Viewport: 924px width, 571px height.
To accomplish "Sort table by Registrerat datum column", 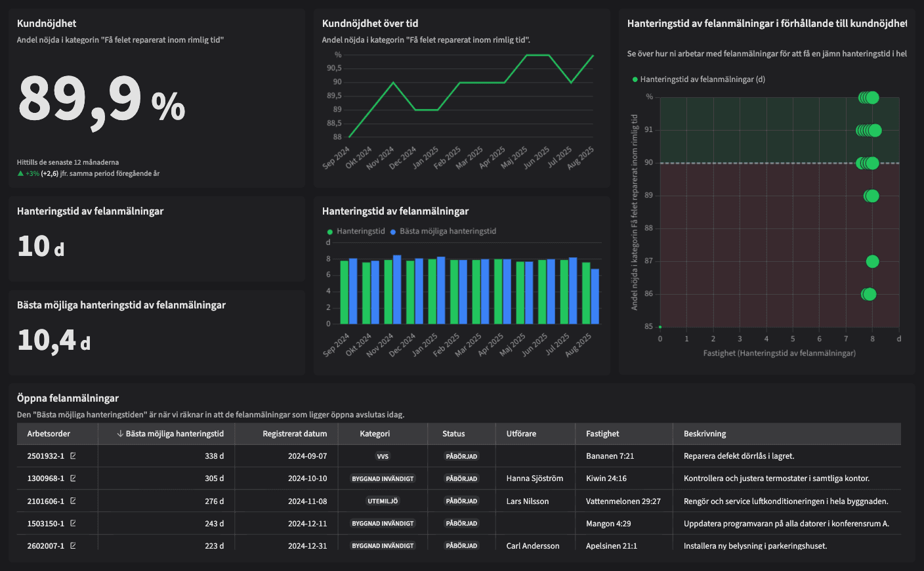I will click(x=295, y=434).
